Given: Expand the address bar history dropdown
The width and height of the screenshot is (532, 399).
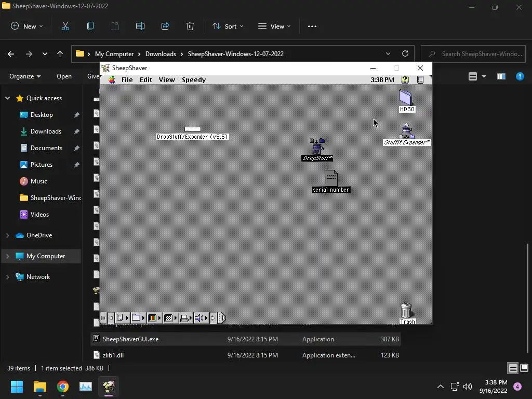Looking at the screenshot, I should (x=388, y=54).
